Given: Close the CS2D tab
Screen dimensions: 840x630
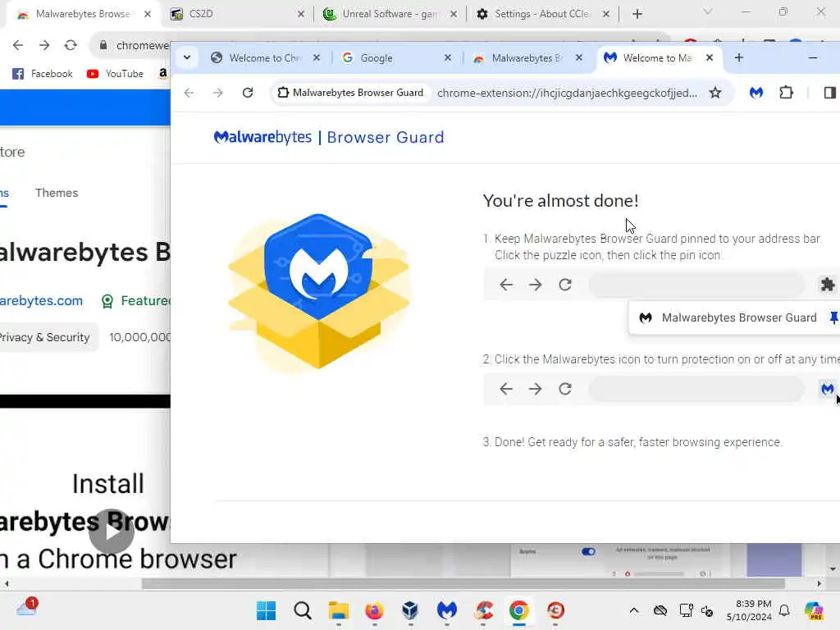Looking at the screenshot, I should pyautogui.click(x=301, y=14).
